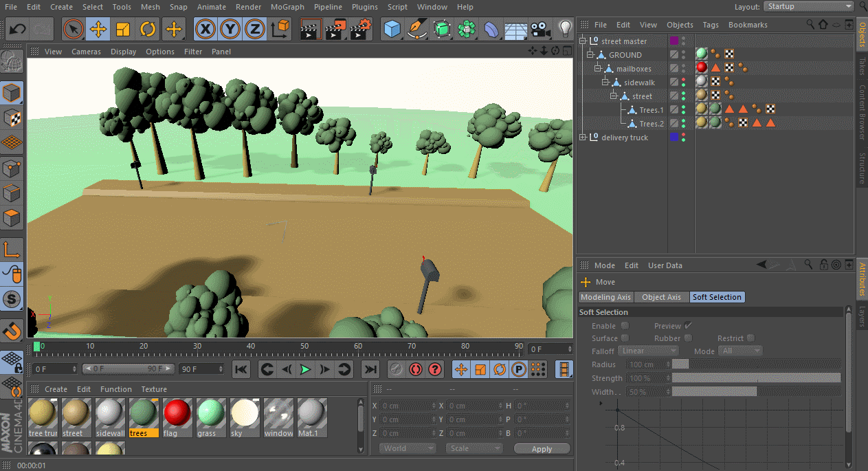Image resolution: width=868 pixels, height=471 pixels.
Task: Click the Undo arrow in the top toolbar
Action: (x=18, y=30)
